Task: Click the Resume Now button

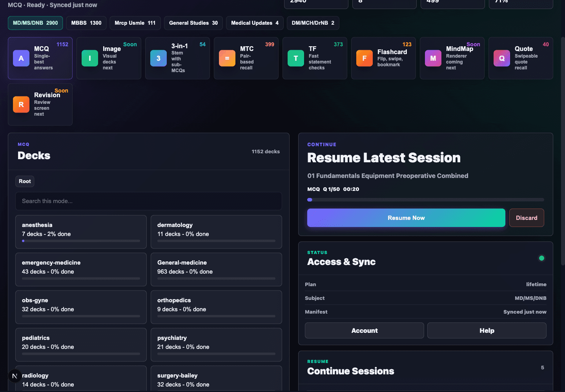Action: 406,218
